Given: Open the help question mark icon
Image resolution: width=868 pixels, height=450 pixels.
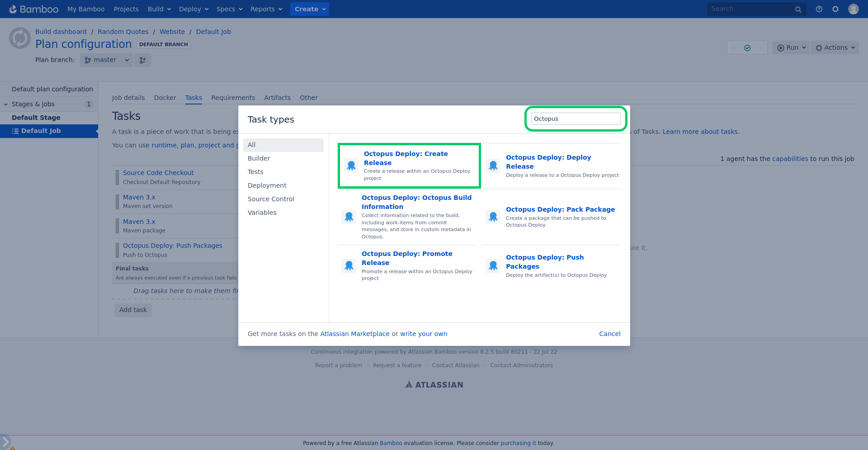Looking at the screenshot, I should pos(819,9).
